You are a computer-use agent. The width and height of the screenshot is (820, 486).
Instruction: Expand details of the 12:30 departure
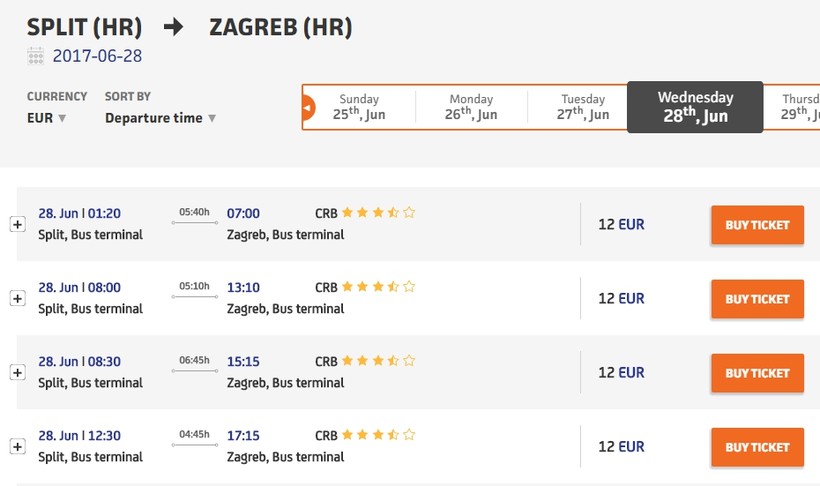[17, 447]
